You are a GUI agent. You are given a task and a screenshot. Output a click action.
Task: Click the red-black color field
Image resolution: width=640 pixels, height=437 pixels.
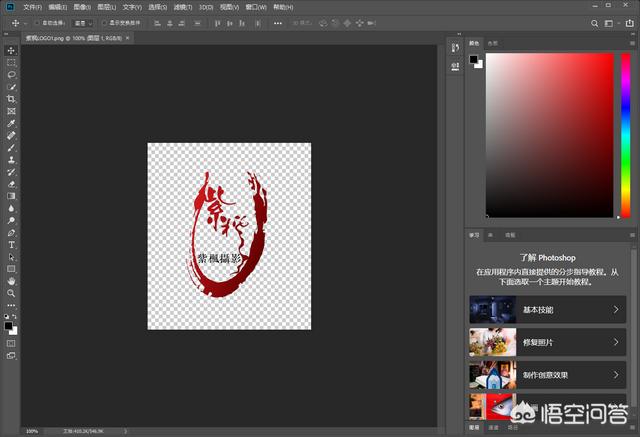pos(549,135)
